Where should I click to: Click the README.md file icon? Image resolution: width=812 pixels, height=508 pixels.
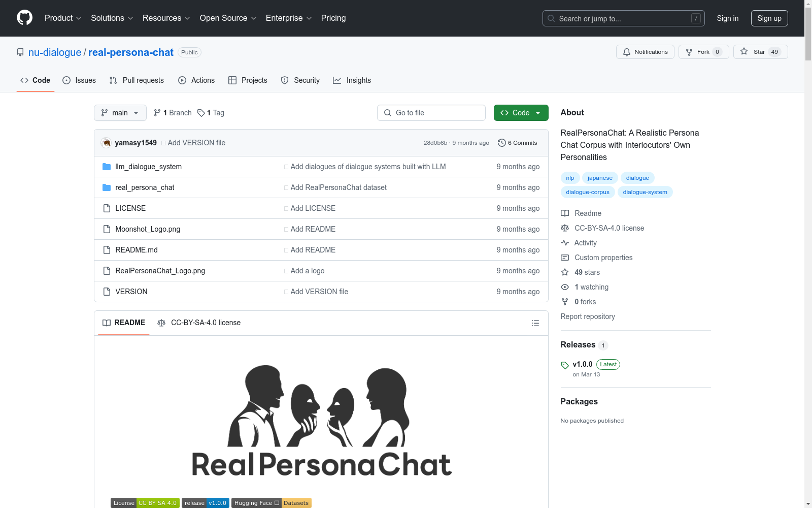[x=107, y=250]
